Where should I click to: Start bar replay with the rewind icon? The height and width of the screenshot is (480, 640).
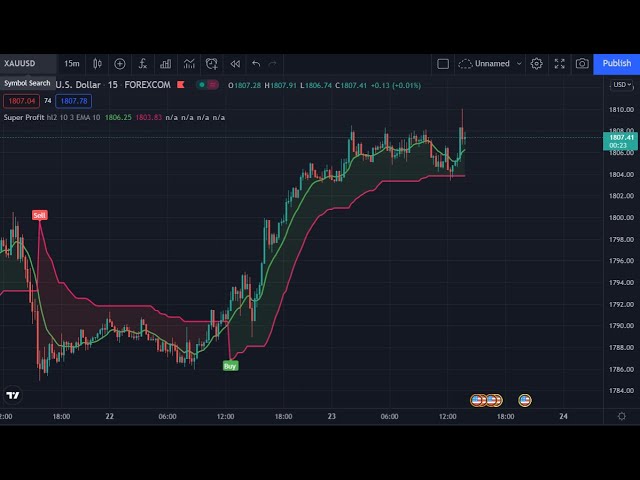tap(235, 63)
